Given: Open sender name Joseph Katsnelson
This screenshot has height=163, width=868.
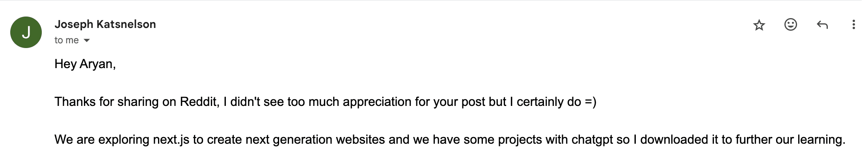Looking at the screenshot, I should pos(105,24).
